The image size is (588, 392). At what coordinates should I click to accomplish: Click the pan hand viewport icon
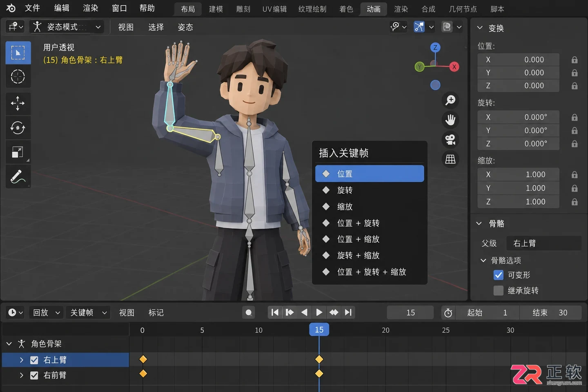(450, 120)
